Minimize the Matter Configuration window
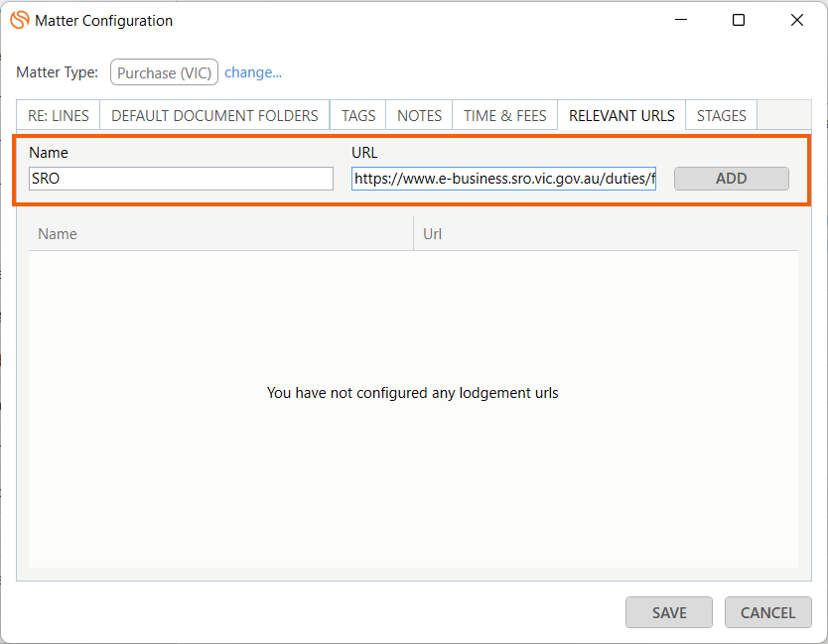The image size is (828, 644). [680, 20]
